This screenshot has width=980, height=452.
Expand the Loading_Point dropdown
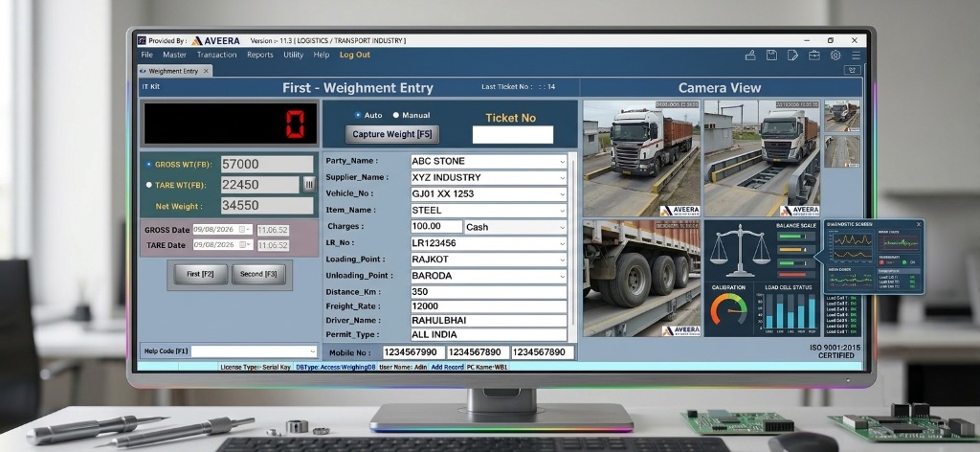[562, 260]
